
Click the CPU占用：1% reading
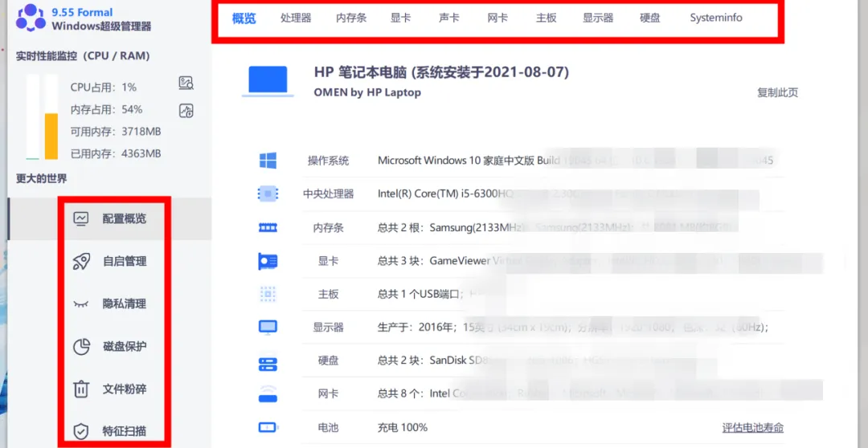(104, 88)
